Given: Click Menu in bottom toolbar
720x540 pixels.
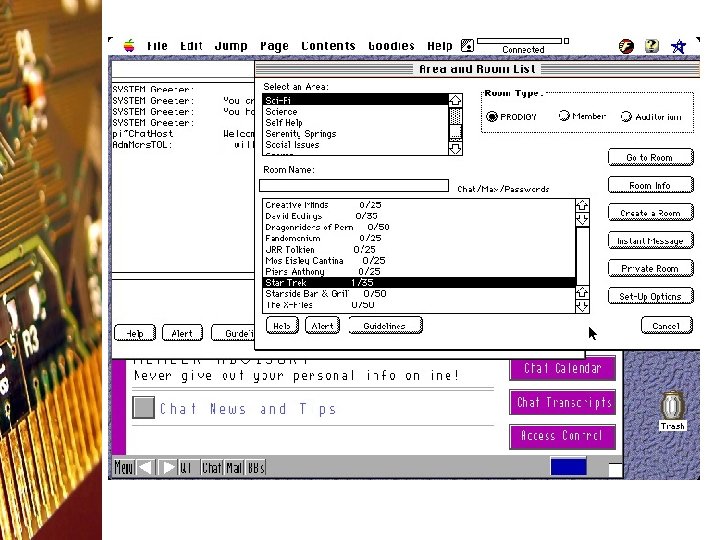Looking at the screenshot, I should (124, 467).
